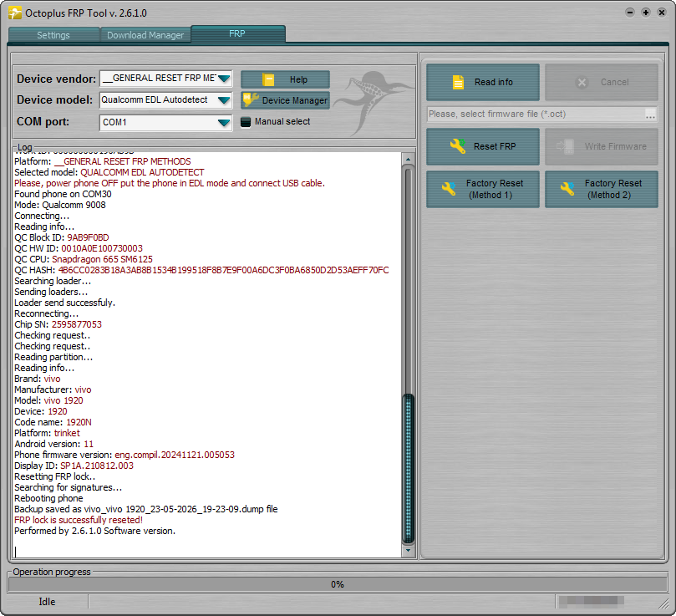676x616 pixels.
Task: Click the firmware file browse ellipsis
Action: 650,115
